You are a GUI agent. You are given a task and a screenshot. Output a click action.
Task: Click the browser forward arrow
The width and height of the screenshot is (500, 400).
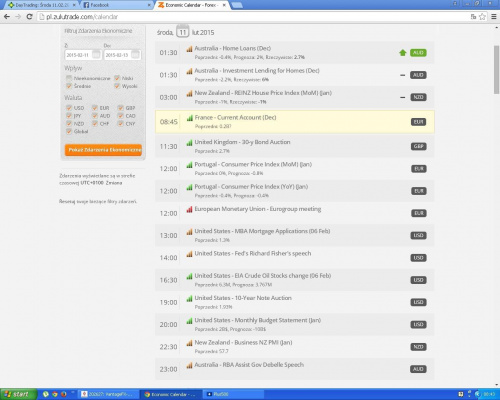pyautogui.click(x=18, y=17)
